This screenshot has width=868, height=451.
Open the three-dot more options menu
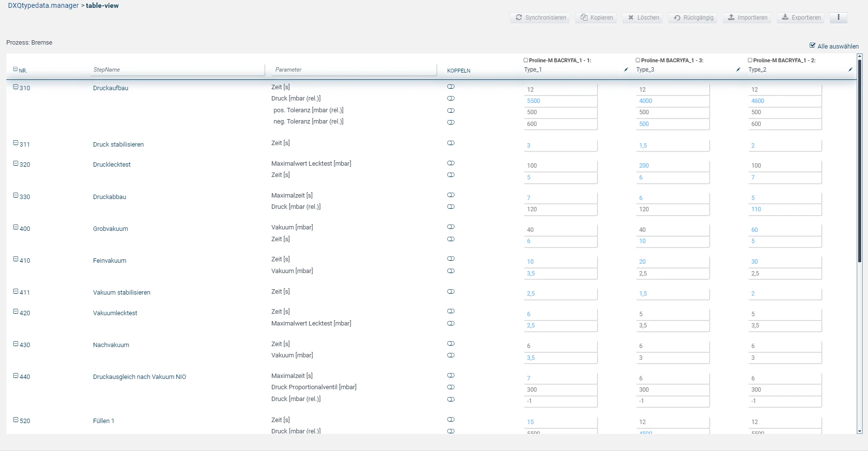(x=839, y=18)
